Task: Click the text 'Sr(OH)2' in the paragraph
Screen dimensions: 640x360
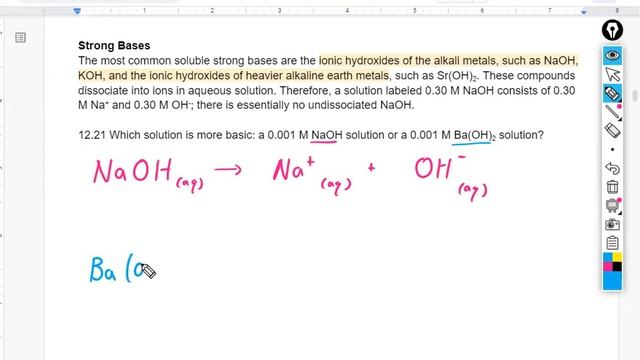Action: click(x=456, y=76)
